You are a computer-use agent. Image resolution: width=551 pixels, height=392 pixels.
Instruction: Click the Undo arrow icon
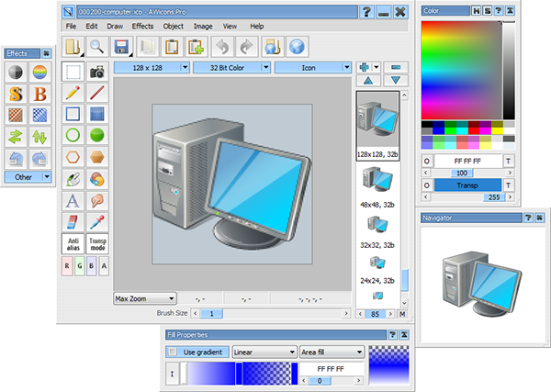click(220, 46)
